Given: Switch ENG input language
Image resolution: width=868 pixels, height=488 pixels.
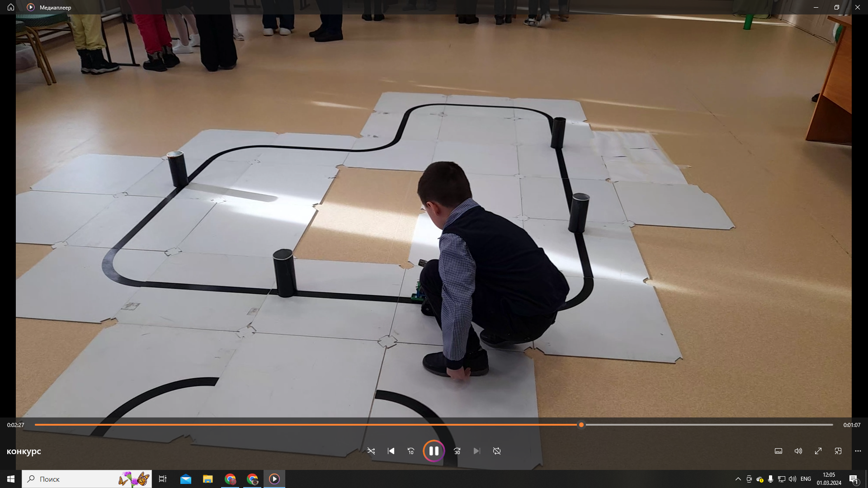Looking at the screenshot, I should pos(806,479).
